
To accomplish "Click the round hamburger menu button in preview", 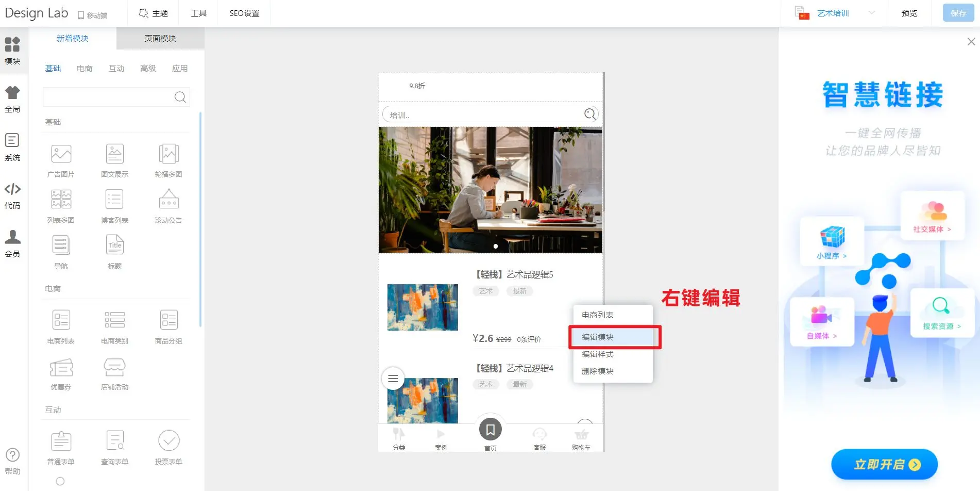I will tap(393, 379).
